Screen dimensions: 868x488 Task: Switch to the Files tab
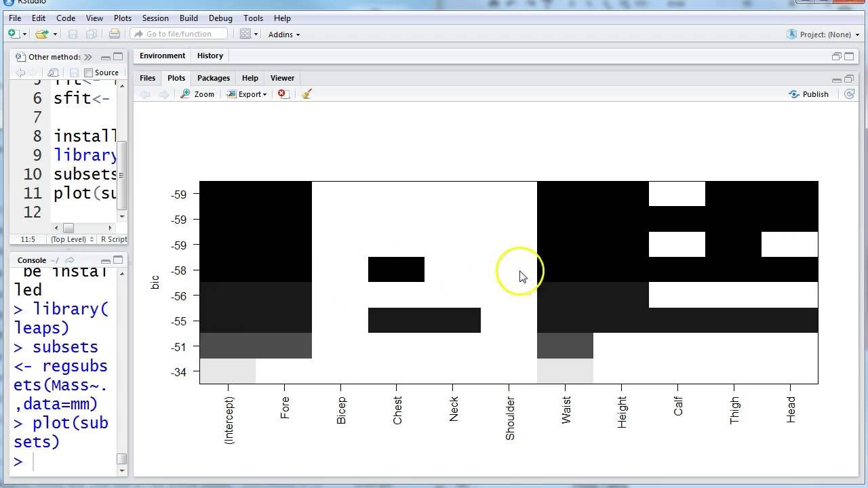(x=147, y=78)
